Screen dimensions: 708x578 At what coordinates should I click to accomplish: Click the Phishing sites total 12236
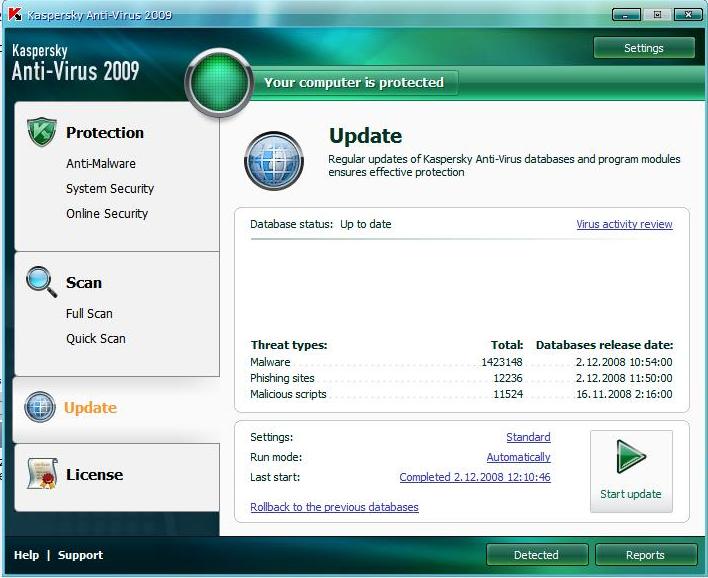click(x=508, y=378)
